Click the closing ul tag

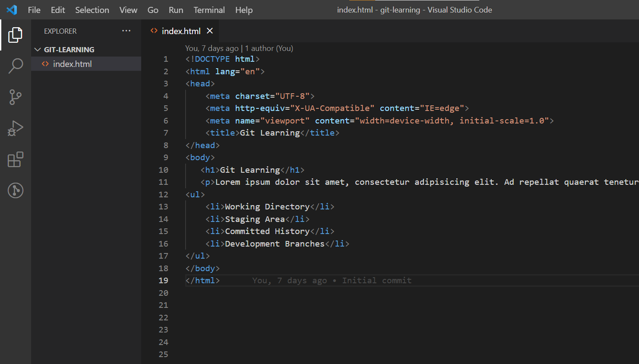click(x=198, y=256)
